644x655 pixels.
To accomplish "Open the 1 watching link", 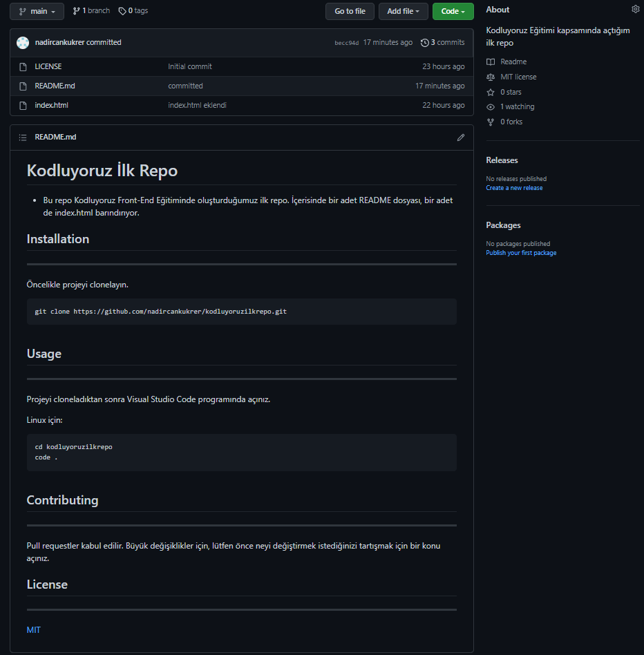I will [517, 106].
